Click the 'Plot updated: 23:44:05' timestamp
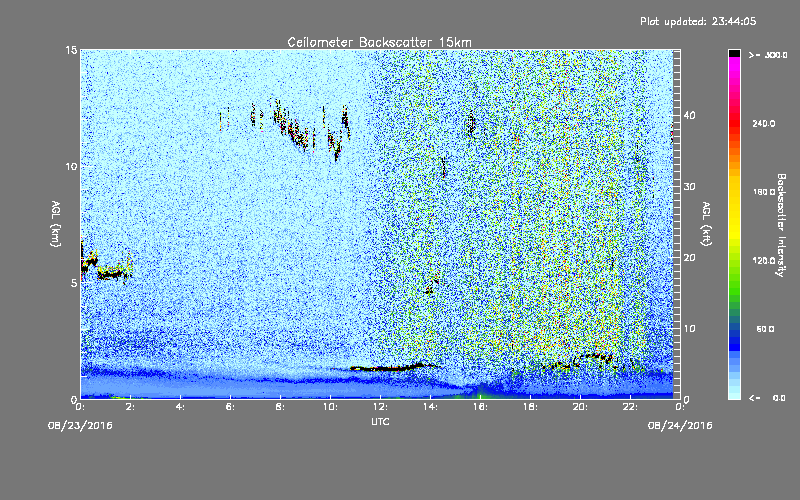This screenshot has width=800, height=500. pos(698,21)
